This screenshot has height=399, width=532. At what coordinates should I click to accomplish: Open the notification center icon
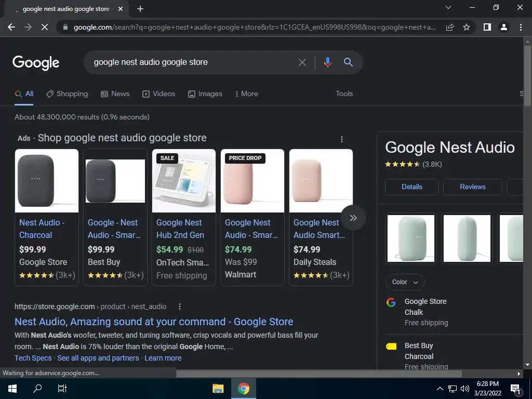[x=515, y=389]
